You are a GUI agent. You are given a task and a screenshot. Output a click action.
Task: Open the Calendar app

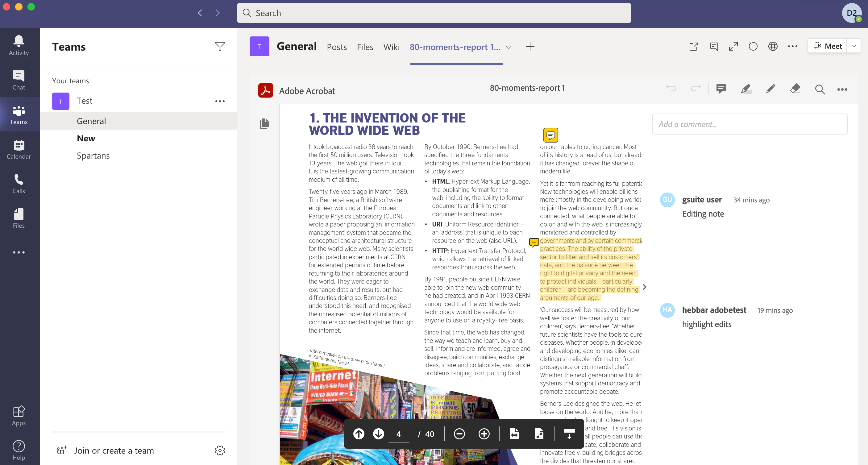pos(19,149)
